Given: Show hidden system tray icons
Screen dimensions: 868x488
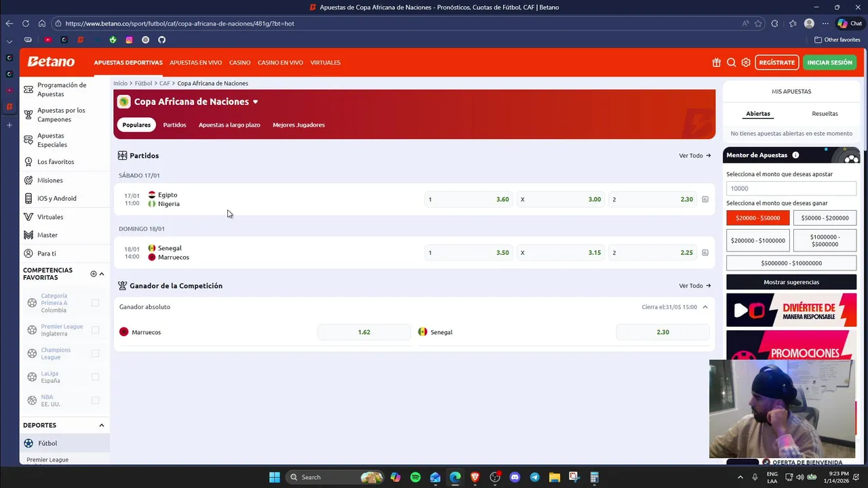Looking at the screenshot, I should [x=740, y=477].
